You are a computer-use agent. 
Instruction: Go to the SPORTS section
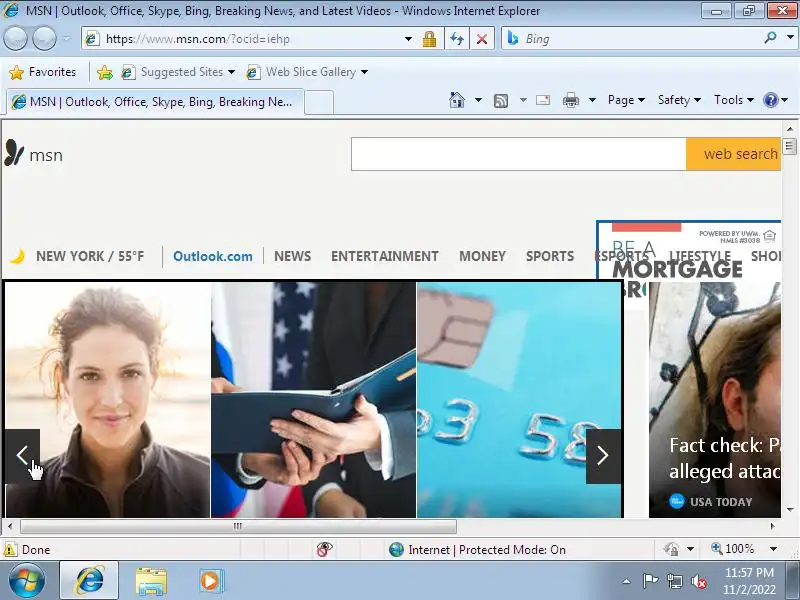(x=550, y=256)
